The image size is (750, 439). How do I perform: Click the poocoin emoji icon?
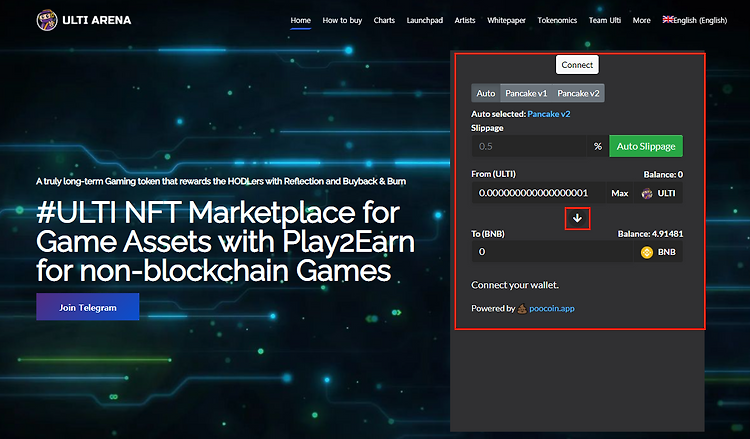[x=522, y=308]
